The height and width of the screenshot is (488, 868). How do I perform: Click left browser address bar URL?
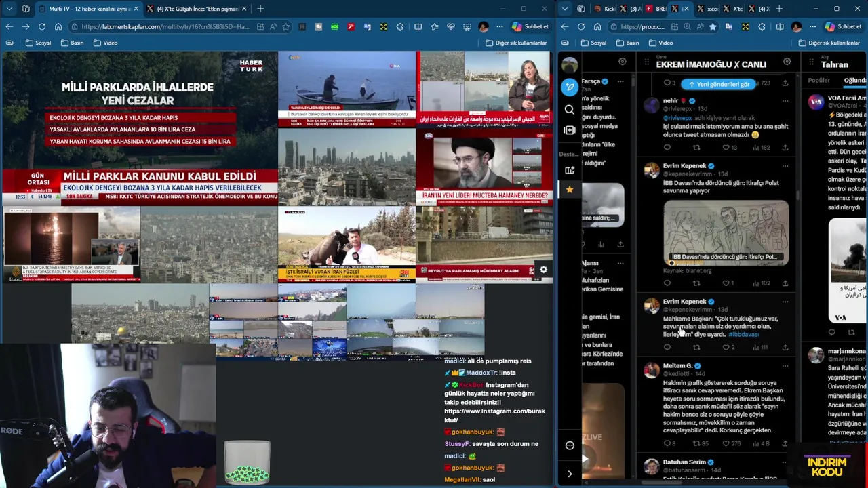[x=165, y=26]
